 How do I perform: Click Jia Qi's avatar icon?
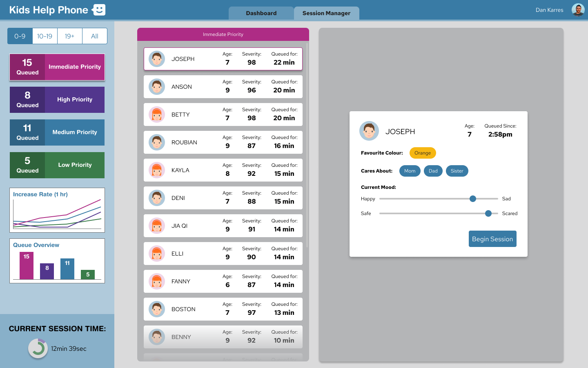(157, 226)
